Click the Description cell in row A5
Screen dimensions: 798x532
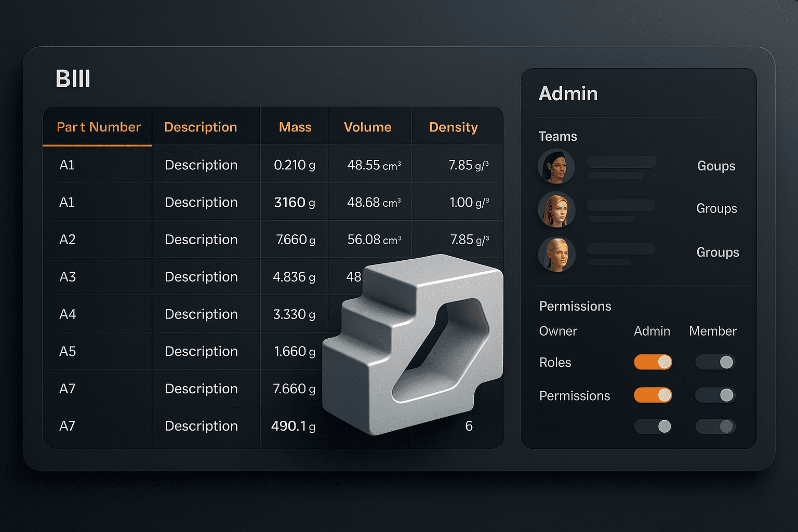point(201,352)
